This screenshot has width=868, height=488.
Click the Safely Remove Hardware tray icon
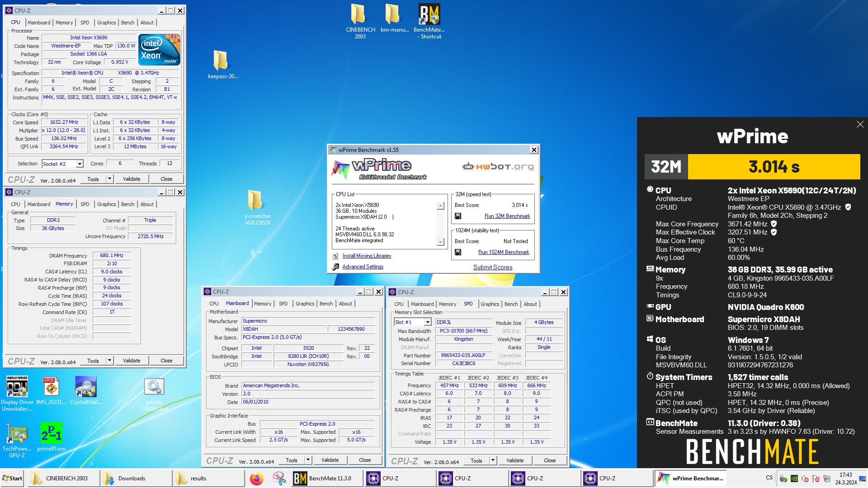[783, 479]
